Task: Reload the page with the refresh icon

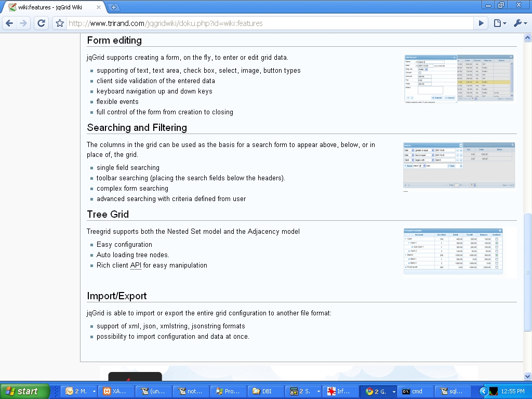Action: pos(42,23)
